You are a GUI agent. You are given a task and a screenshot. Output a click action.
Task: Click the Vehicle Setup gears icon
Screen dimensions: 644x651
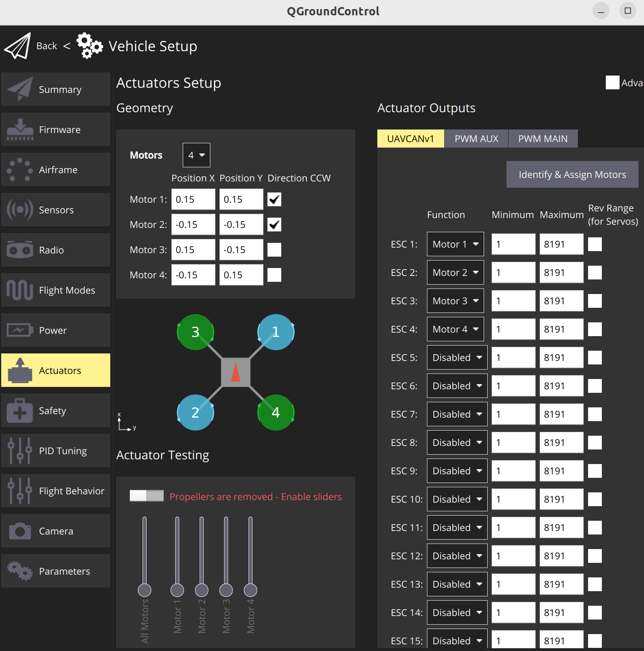point(89,46)
